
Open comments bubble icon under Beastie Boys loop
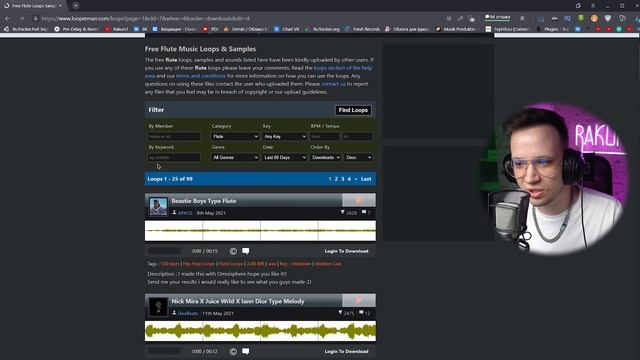(246, 251)
